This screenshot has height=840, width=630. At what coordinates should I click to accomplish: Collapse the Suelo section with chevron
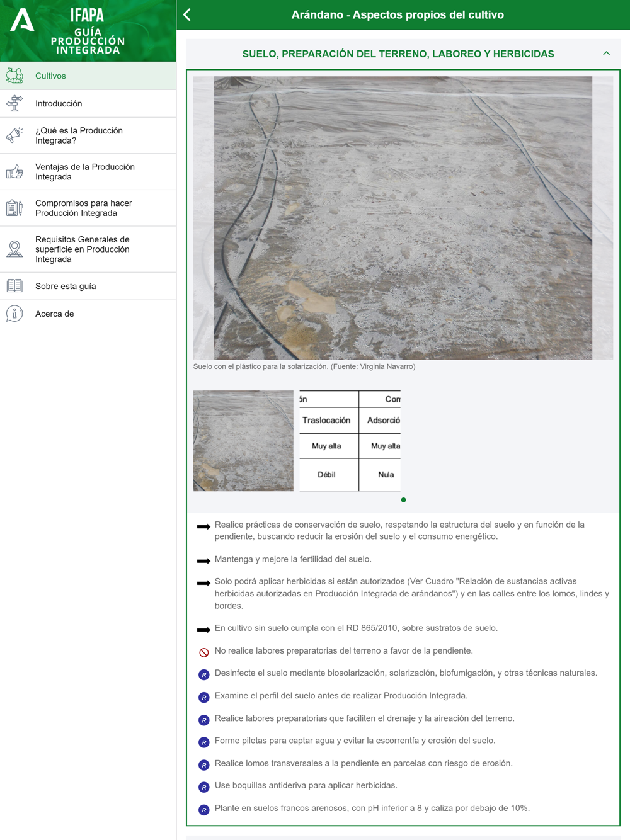[606, 54]
